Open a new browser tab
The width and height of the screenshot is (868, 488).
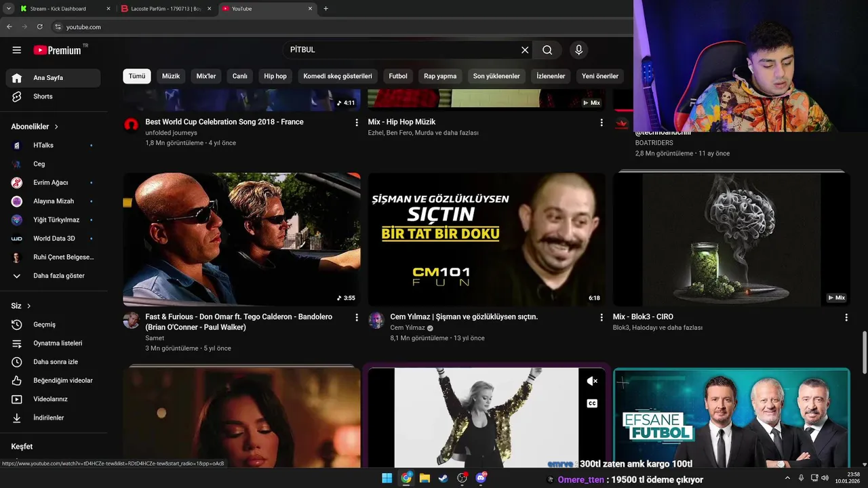coord(326,9)
